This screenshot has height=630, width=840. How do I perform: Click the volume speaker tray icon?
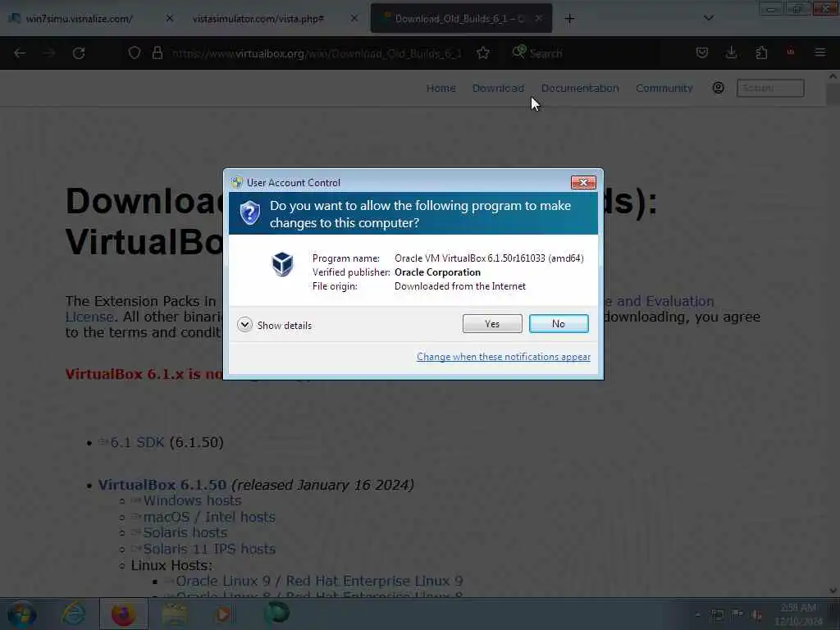pos(756,614)
